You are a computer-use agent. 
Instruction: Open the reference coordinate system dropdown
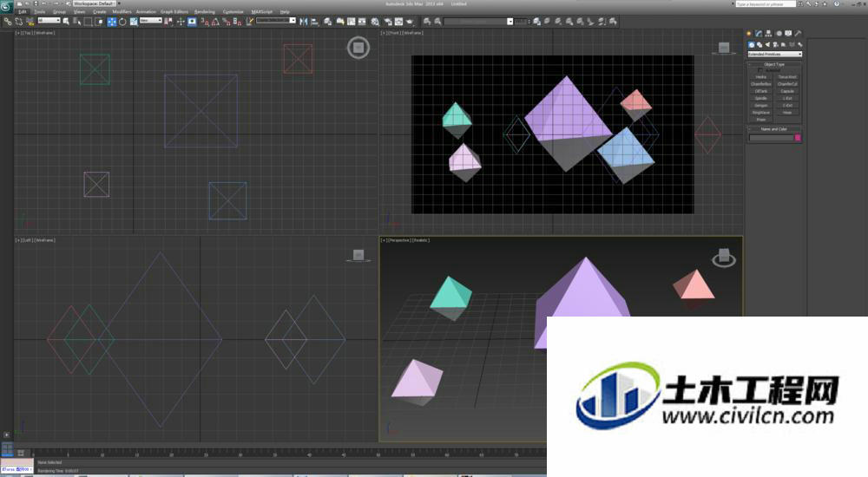150,21
